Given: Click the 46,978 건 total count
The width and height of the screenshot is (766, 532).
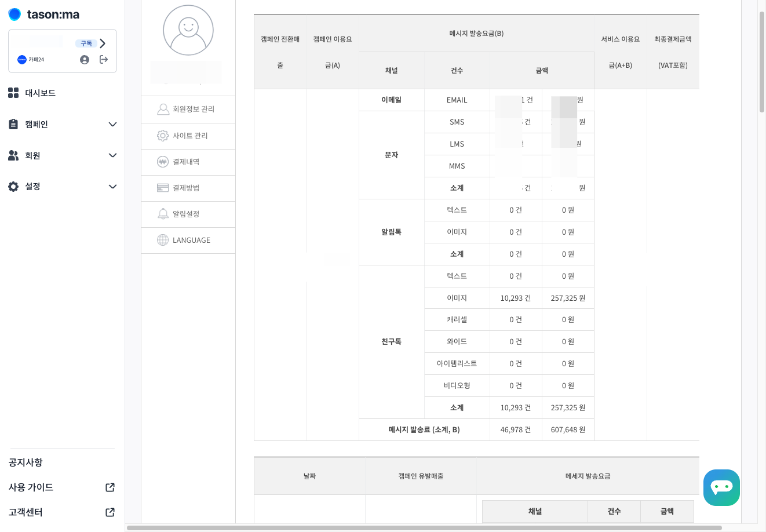Looking at the screenshot, I should [516, 430].
